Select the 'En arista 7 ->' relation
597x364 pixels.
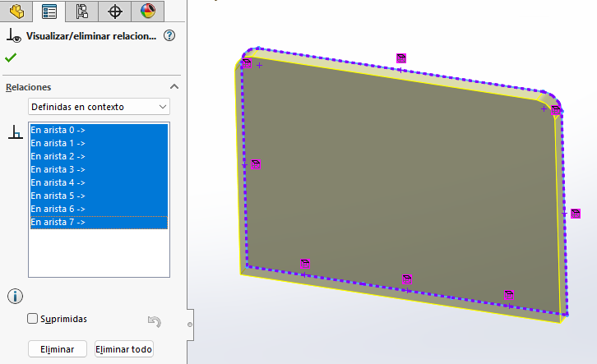(x=99, y=222)
